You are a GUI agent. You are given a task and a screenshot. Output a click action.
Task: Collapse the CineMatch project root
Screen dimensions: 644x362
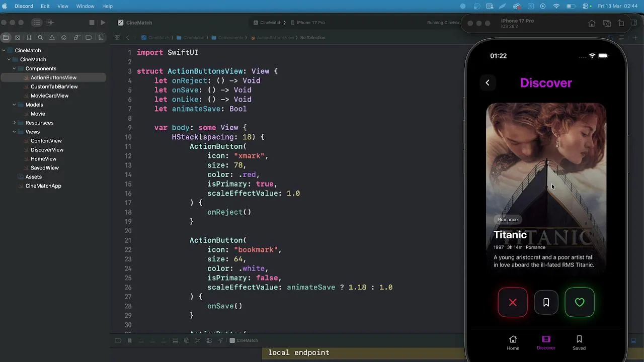pos(4,50)
